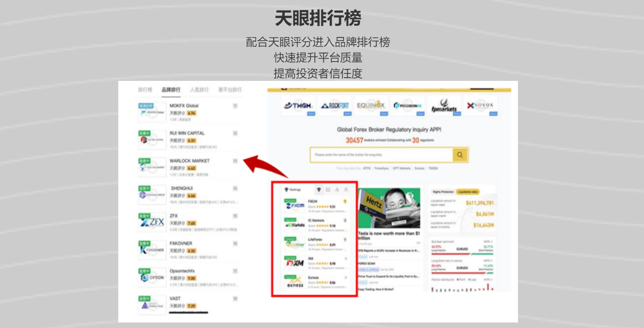Open the MOKFX Global logo thumbnail

coord(152,112)
